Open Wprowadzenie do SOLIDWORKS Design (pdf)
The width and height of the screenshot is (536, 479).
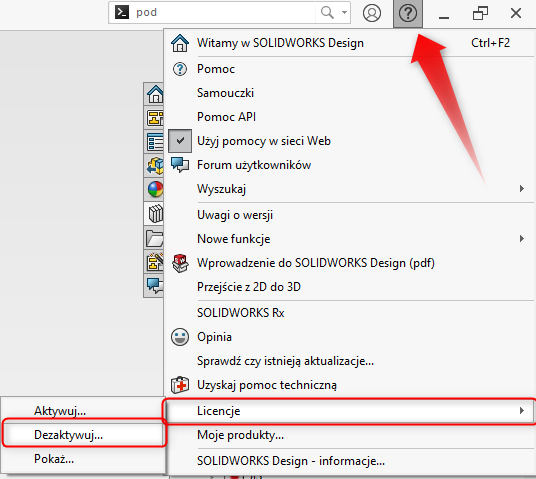(x=350, y=263)
